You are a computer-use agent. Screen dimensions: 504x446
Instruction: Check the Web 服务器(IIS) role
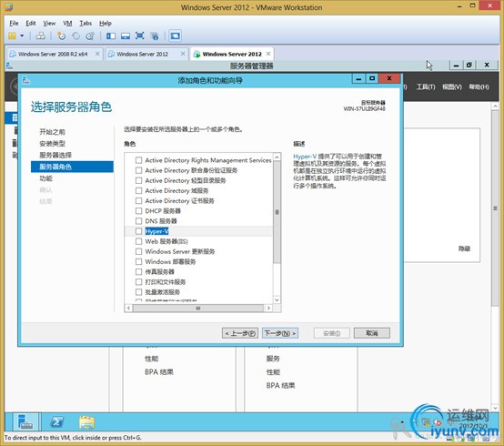coord(138,241)
